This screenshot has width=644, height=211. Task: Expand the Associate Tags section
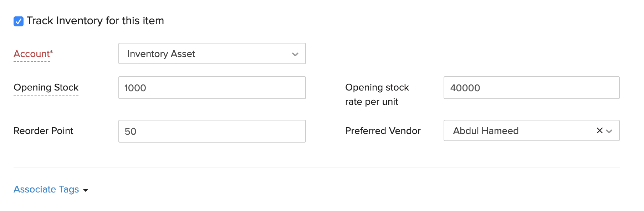(x=46, y=189)
